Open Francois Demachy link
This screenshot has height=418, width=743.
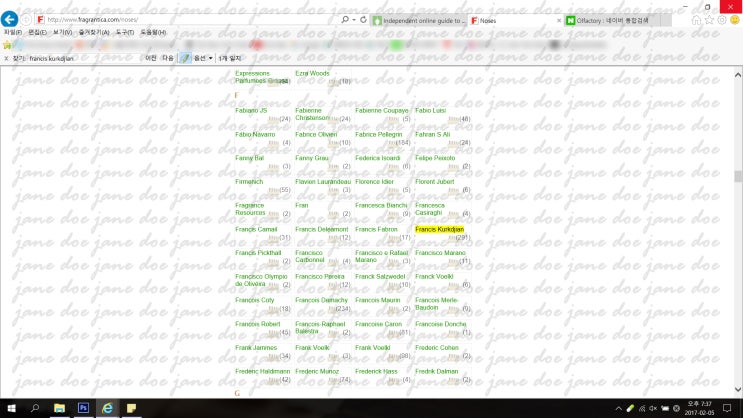click(x=321, y=300)
